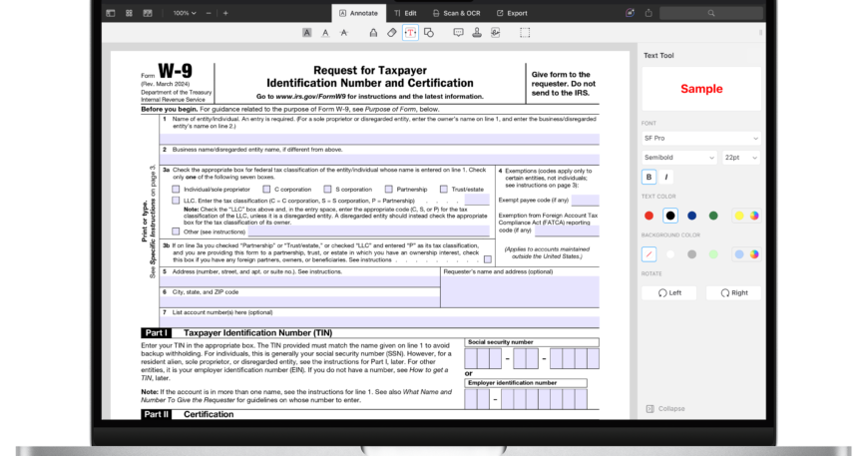Rotate text Left button
The width and height of the screenshot is (868, 456).
point(668,293)
